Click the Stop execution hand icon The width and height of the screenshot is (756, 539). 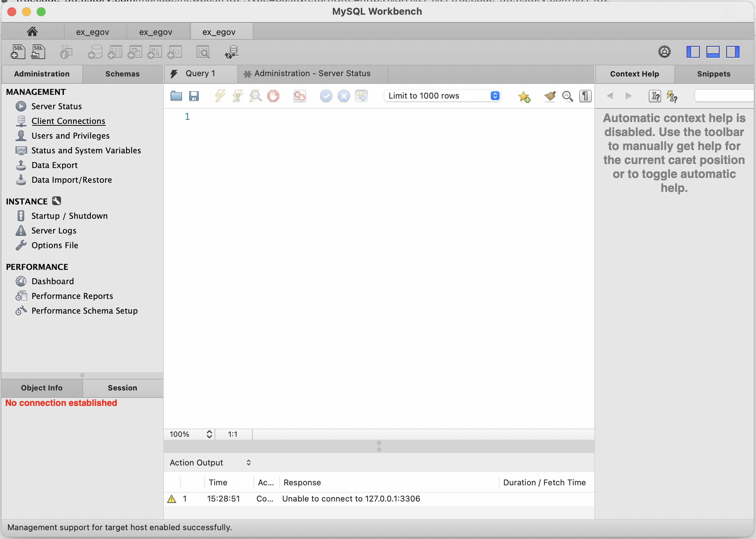(x=273, y=96)
